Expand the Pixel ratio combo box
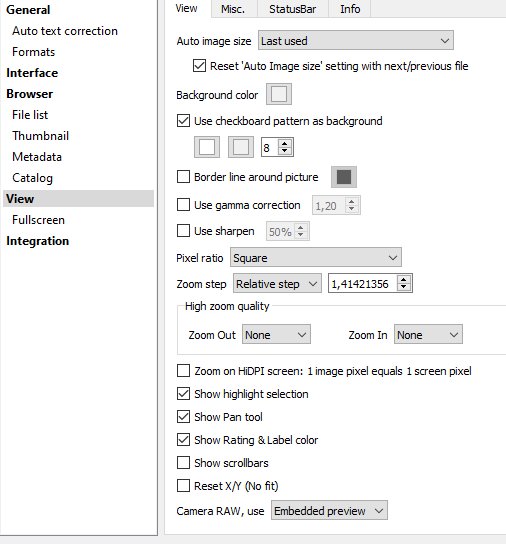 [x=316, y=257]
